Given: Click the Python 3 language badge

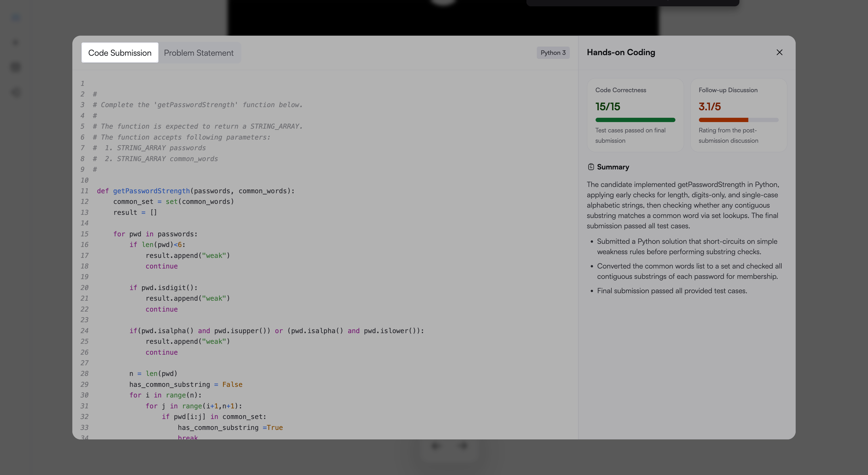Looking at the screenshot, I should pyautogui.click(x=553, y=53).
